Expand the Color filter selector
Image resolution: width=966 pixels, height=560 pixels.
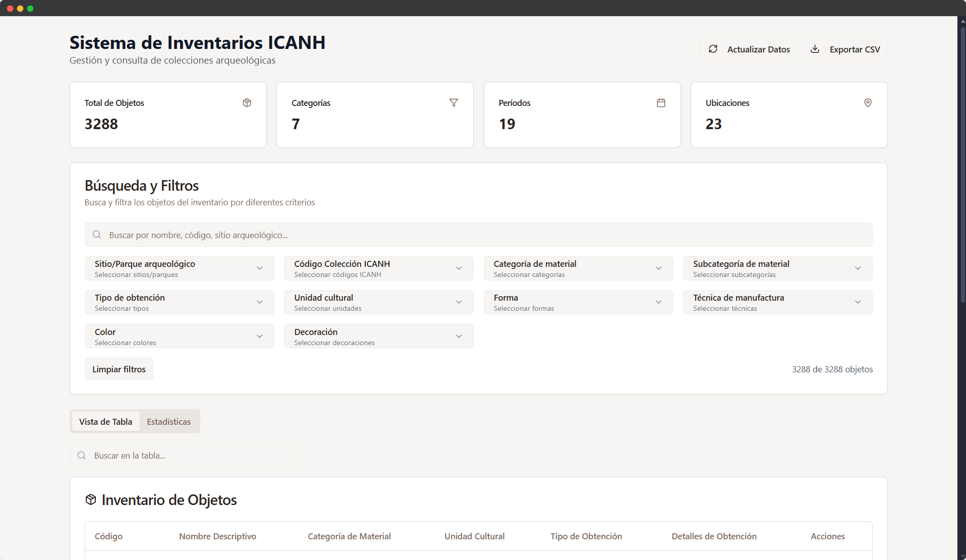click(179, 336)
